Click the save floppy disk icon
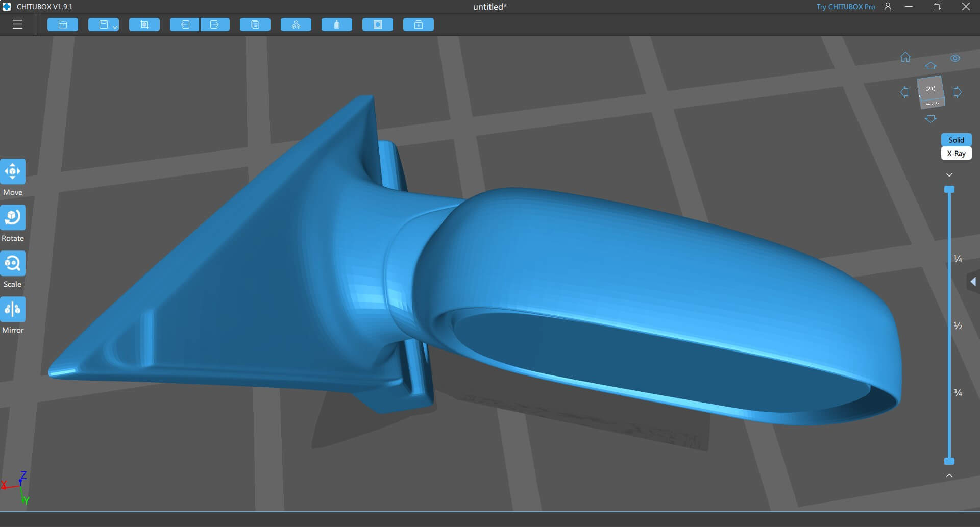The height and width of the screenshot is (527, 980). click(103, 24)
